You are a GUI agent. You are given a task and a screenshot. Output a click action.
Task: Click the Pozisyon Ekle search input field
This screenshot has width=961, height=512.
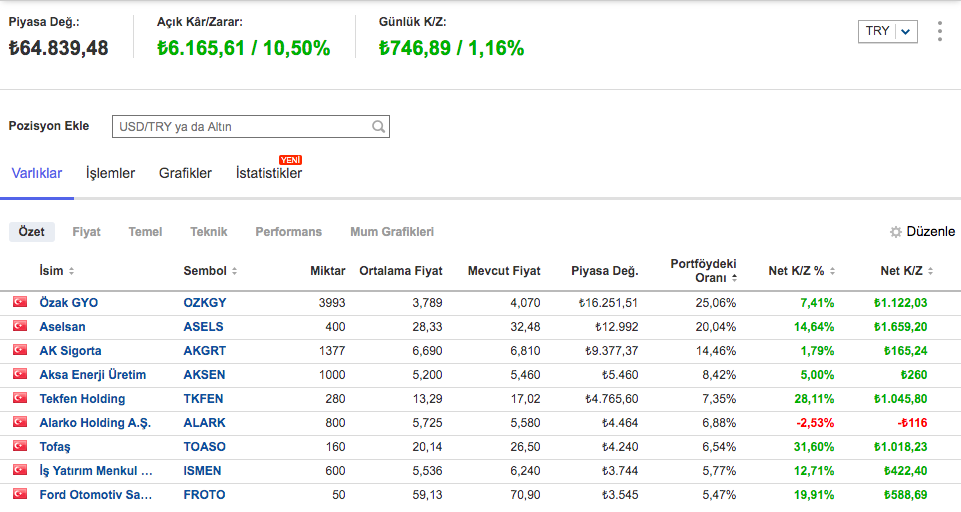(x=240, y=127)
